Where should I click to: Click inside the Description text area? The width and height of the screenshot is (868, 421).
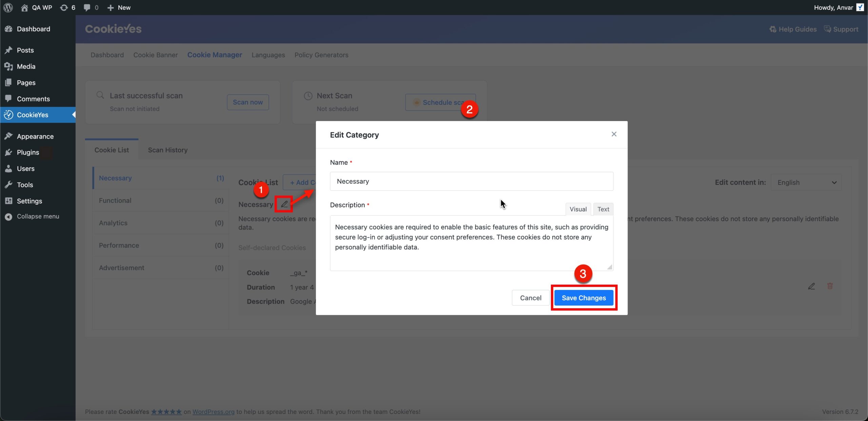click(472, 243)
